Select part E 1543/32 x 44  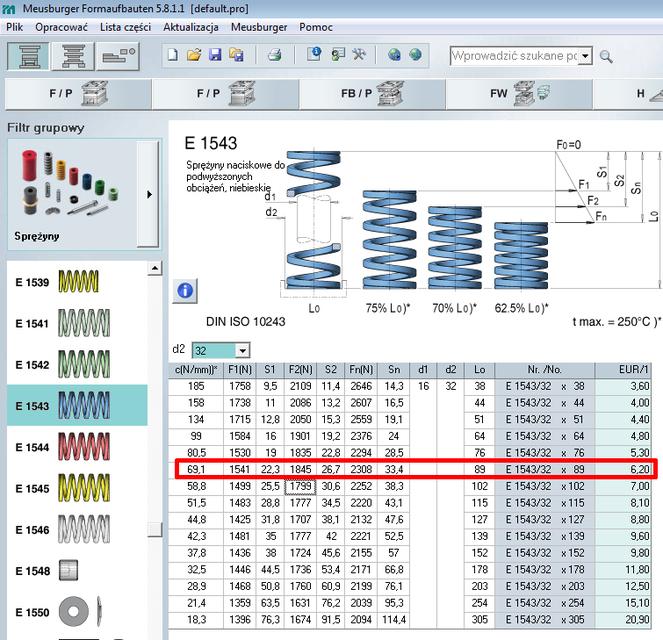(545, 403)
